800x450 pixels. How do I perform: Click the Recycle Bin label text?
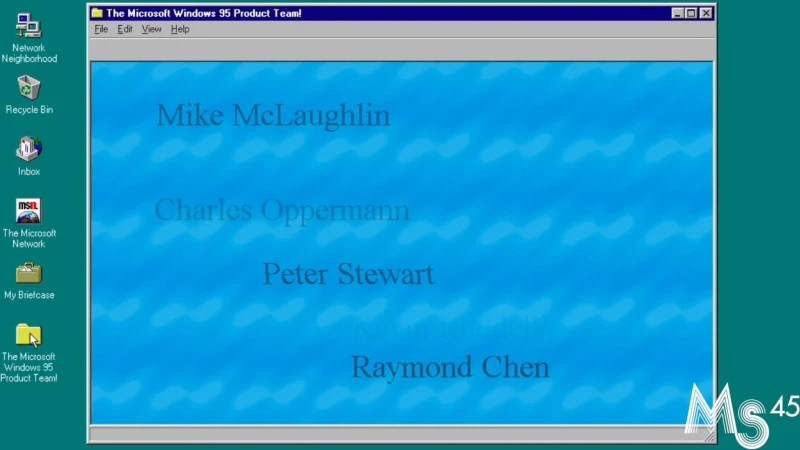pyautogui.click(x=29, y=110)
